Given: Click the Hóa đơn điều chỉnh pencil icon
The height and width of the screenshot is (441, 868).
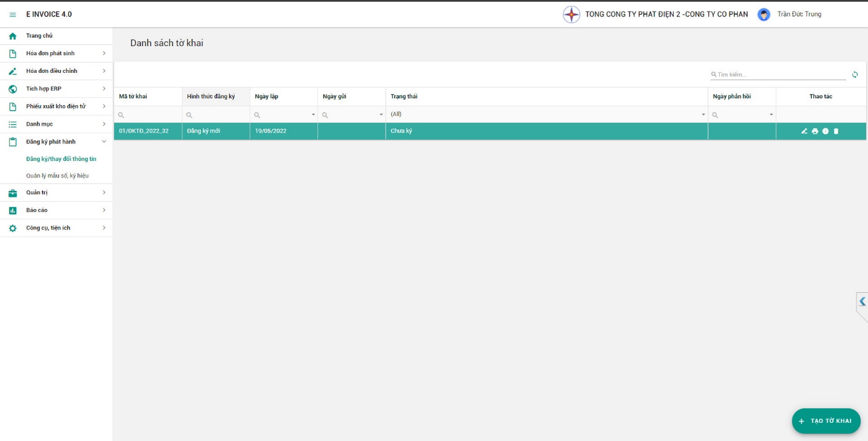Looking at the screenshot, I should point(13,72).
